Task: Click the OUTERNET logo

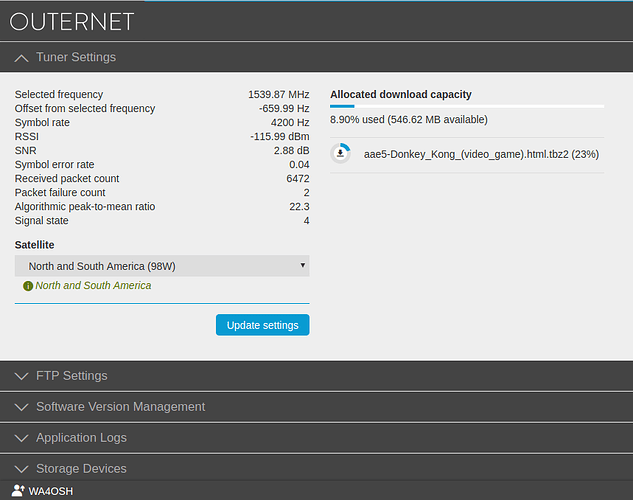Action: point(71,22)
